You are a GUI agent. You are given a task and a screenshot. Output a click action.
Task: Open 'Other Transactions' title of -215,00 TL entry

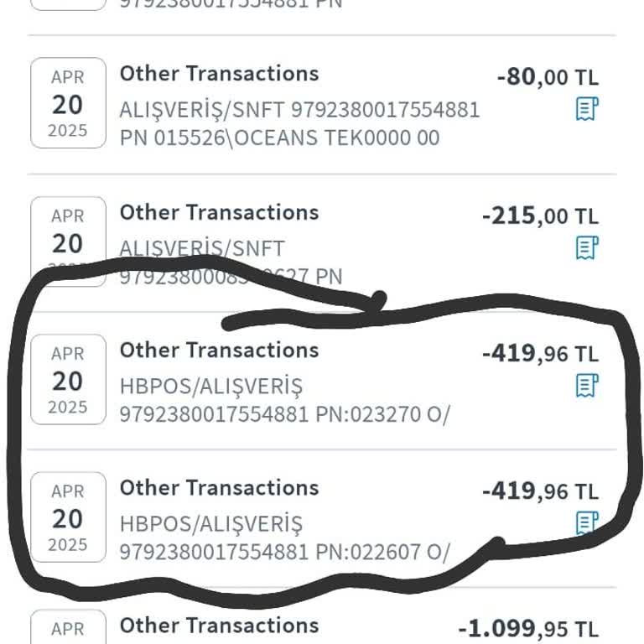click(x=219, y=213)
